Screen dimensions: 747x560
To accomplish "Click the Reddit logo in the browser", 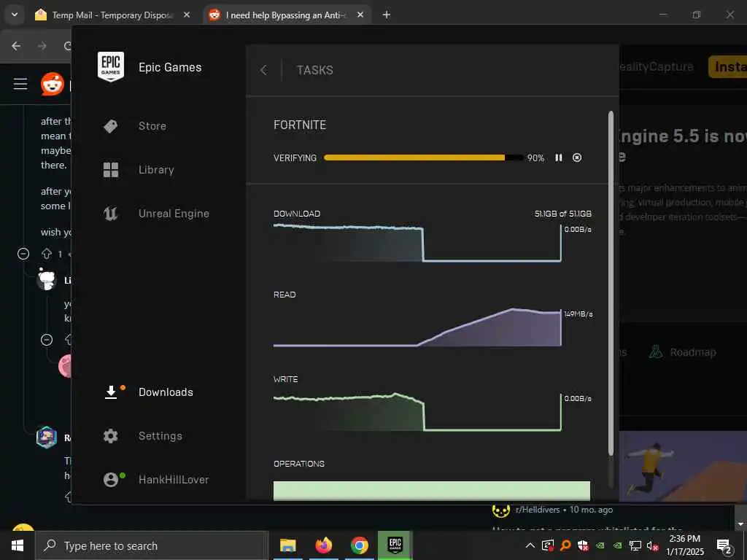I will 53,85.
